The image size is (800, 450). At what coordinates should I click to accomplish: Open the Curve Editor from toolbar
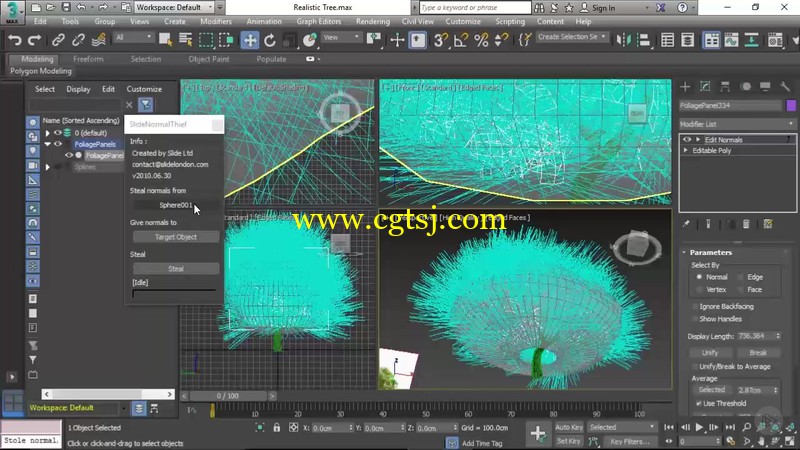tap(731, 40)
